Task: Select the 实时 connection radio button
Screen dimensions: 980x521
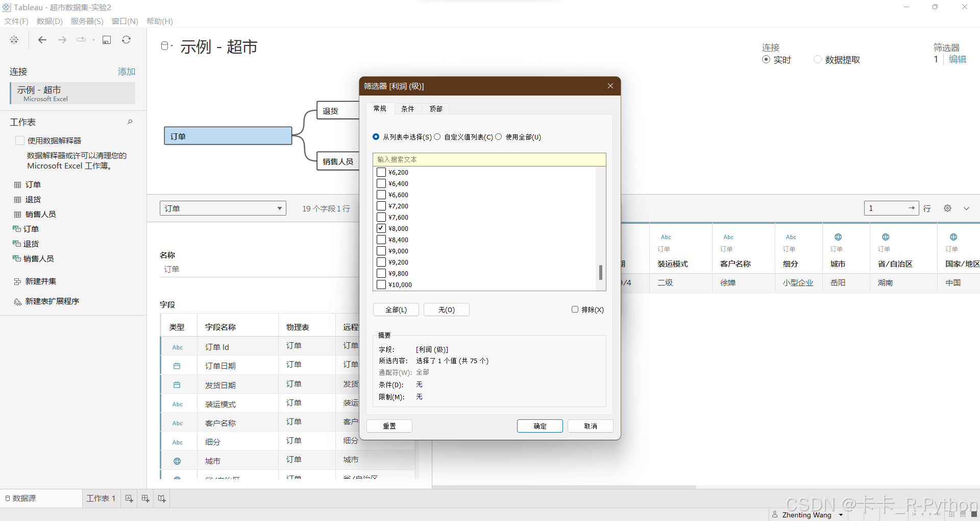Action: [766, 59]
